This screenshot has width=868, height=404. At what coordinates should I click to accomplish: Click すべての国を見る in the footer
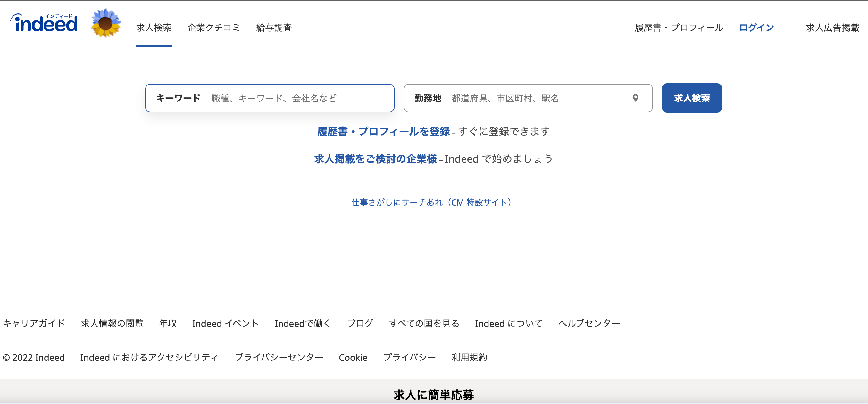pyautogui.click(x=424, y=324)
